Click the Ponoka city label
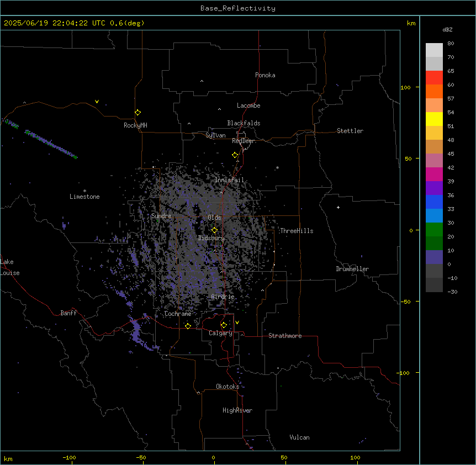Viewport: 476px width, 465px height. pos(265,75)
